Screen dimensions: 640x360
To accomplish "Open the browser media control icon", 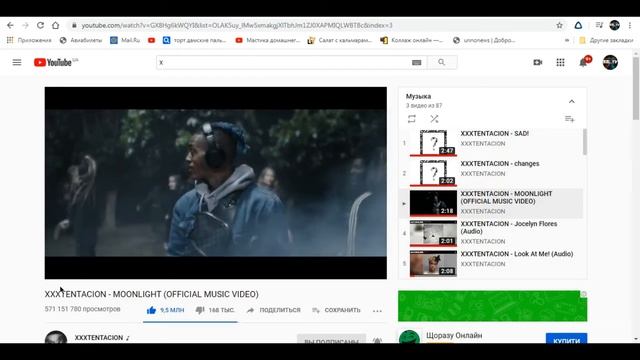I will point(599,25).
